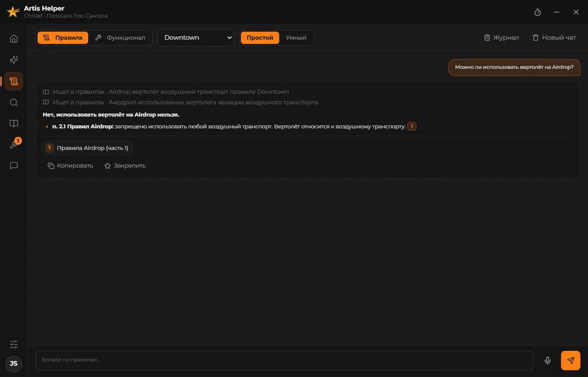This screenshot has width=588, height=377.
Task: Click the bold answer line Нет, использовать вертолёт
Action: [x=111, y=114]
